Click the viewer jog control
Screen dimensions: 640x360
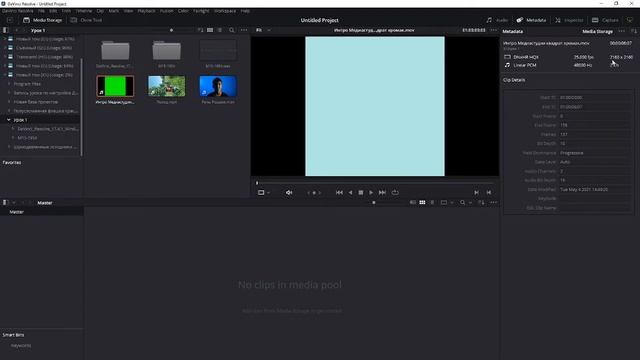pos(314,193)
